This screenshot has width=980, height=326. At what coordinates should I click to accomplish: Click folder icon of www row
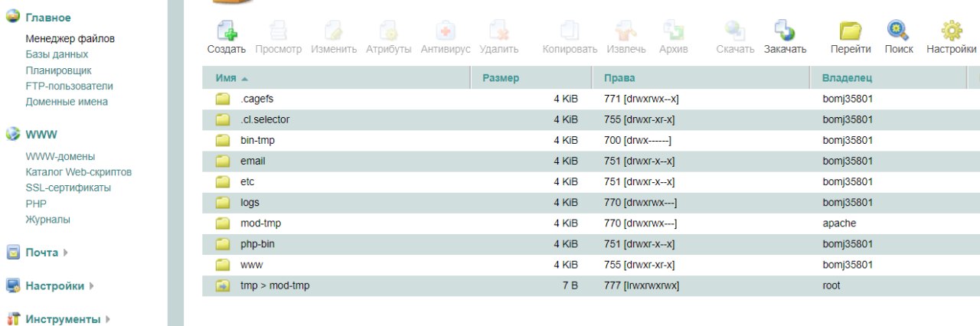pyautogui.click(x=223, y=265)
